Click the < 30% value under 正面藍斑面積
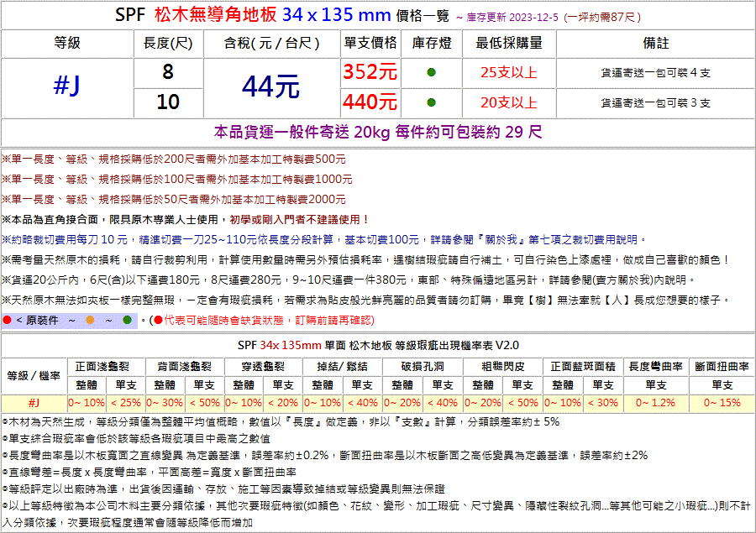Image resolution: width=756 pixels, height=533 pixels. [x=602, y=403]
